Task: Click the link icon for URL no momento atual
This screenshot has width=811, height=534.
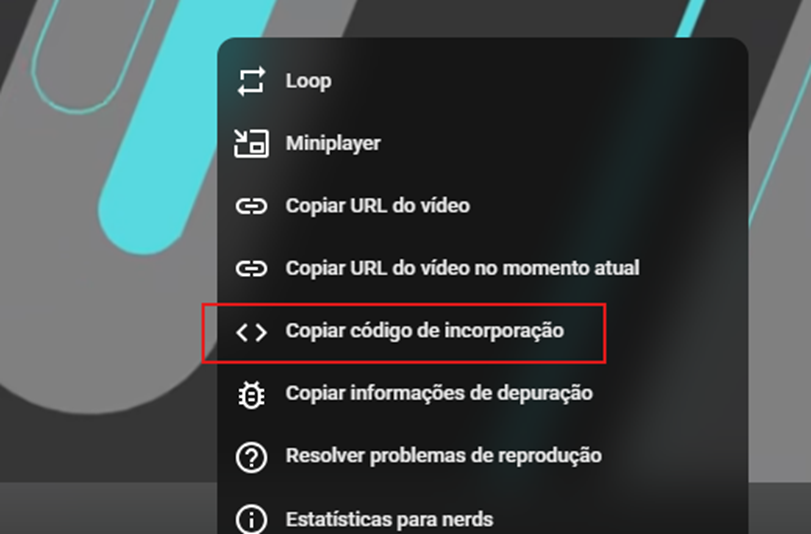Action: pos(251,269)
